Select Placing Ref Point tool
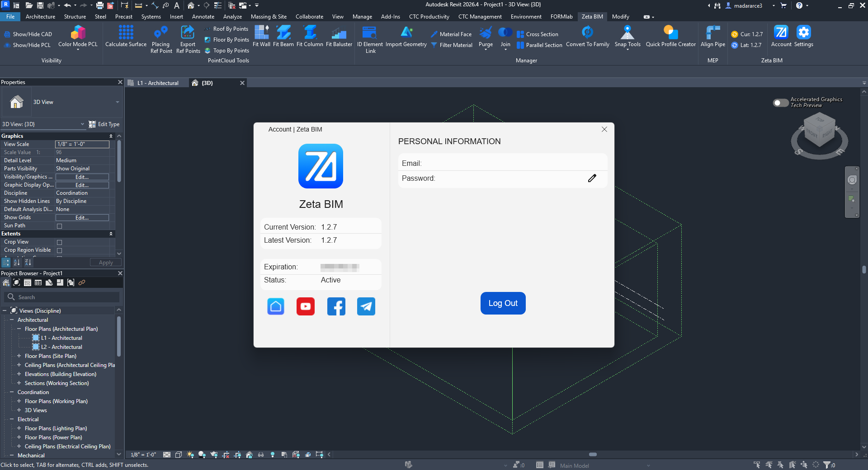Viewport: 868px width, 470px height. pos(161,39)
